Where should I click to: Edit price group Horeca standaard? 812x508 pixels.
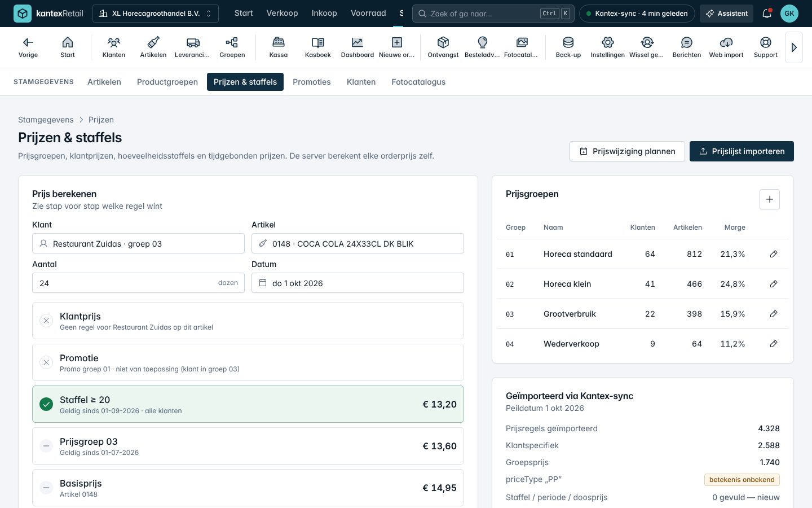[x=774, y=254]
